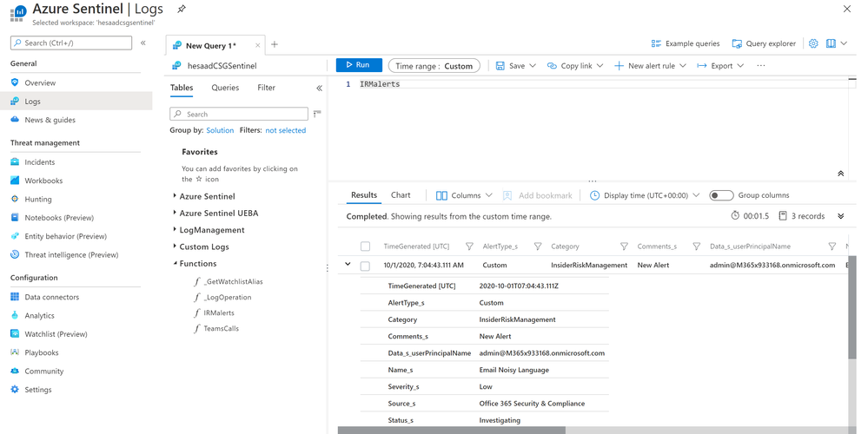Open Workbooks page

click(43, 181)
